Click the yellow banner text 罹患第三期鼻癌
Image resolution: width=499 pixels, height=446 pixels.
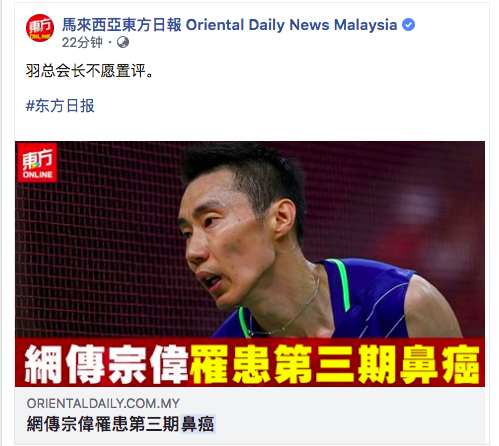tap(335, 363)
